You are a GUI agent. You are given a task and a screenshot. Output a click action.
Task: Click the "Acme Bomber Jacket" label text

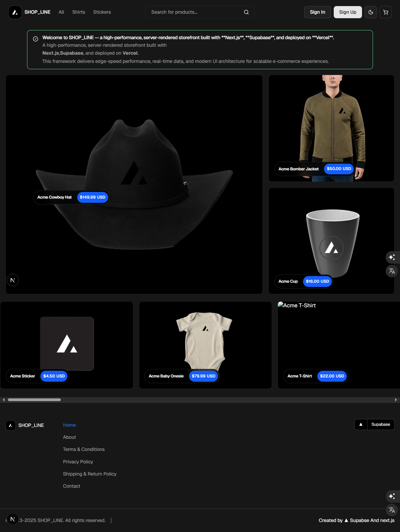tap(298, 169)
